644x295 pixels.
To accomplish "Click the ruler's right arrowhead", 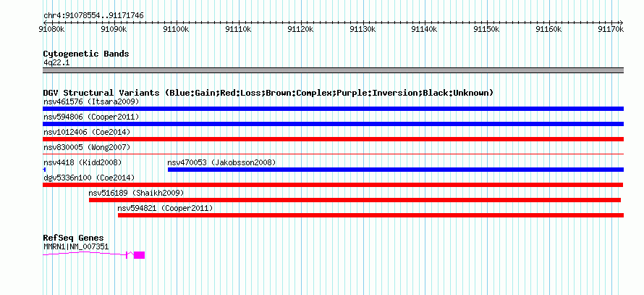I will click(x=622, y=22).
